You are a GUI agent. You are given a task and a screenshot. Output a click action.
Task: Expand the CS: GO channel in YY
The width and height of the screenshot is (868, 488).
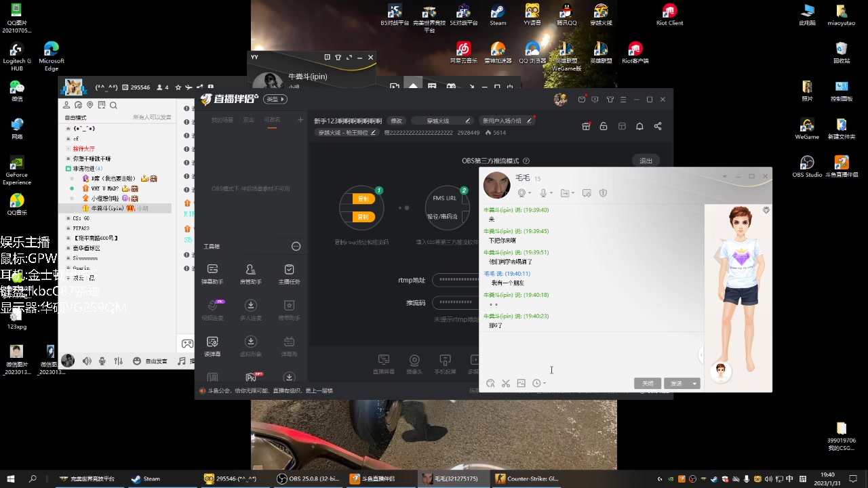[68, 218]
